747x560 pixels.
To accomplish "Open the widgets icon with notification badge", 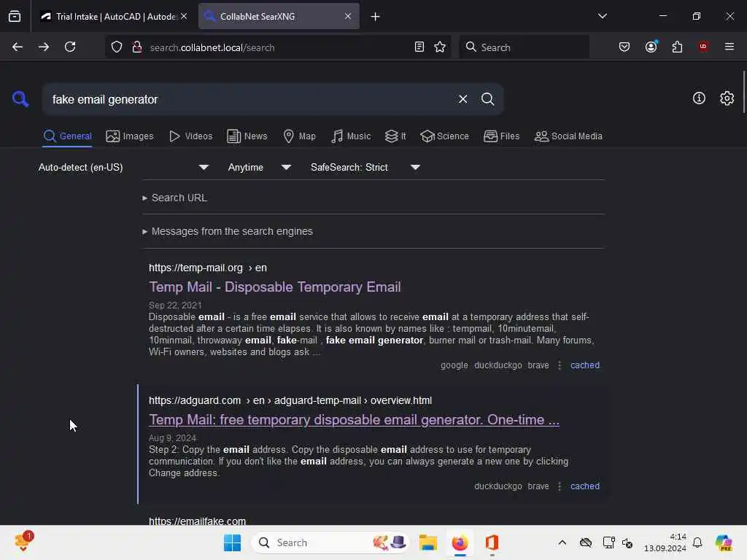I will coord(23,542).
